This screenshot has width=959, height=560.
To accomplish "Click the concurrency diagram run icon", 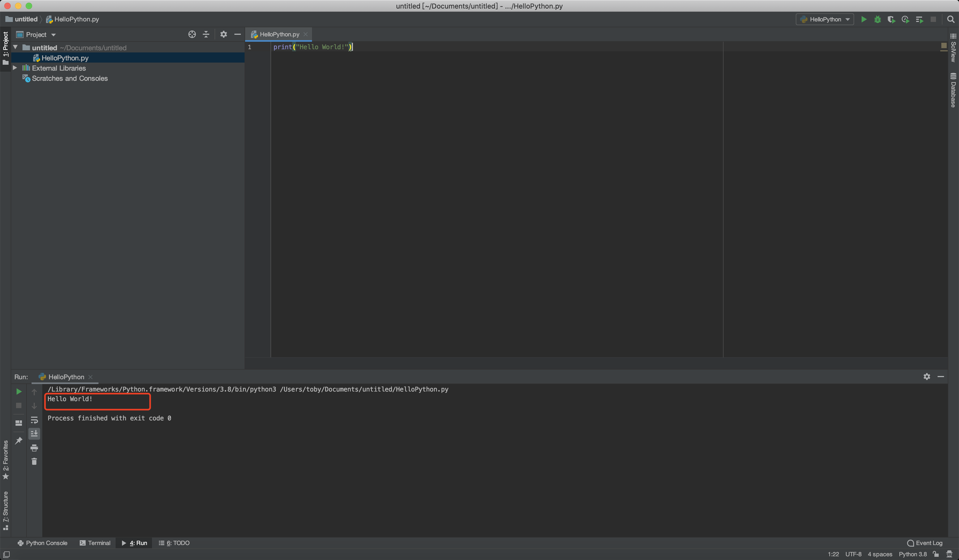I will click(919, 20).
